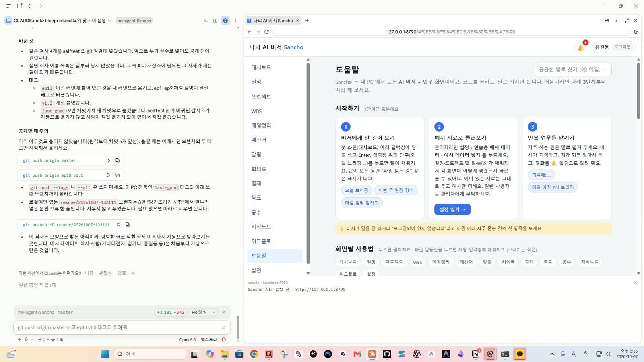Go back with the Claude app's back arrow
Image resolution: width=644 pixels, height=362 pixels.
pyautogui.click(x=30, y=6)
